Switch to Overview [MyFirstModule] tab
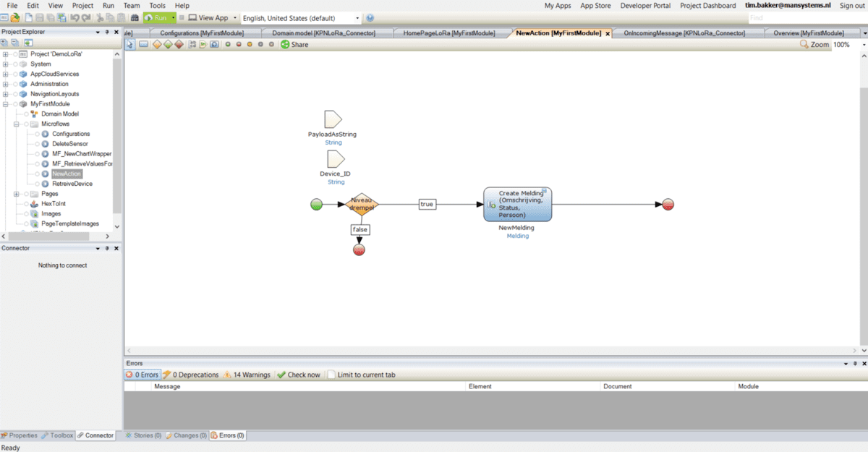Image resolution: width=868 pixels, height=452 pixels. [x=809, y=33]
